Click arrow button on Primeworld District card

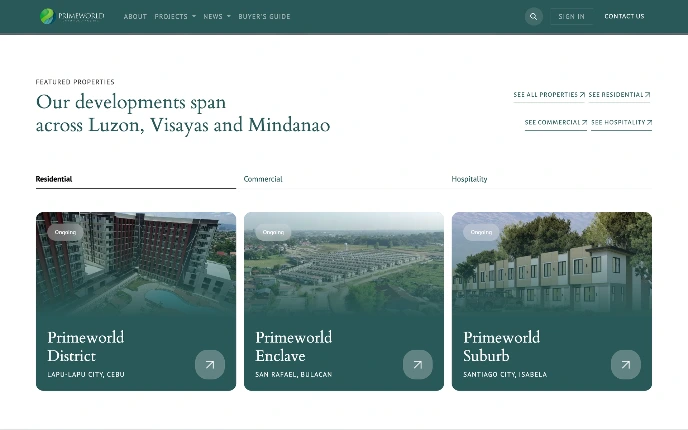[x=209, y=365]
